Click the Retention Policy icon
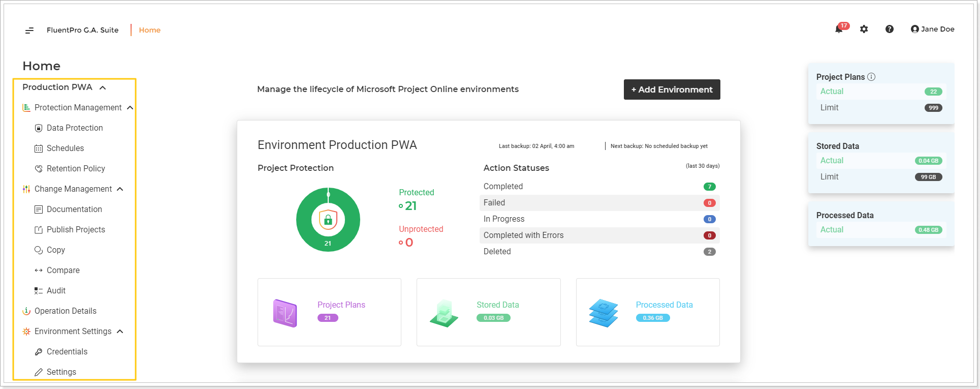The image size is (980, 389). click(39, 169)
